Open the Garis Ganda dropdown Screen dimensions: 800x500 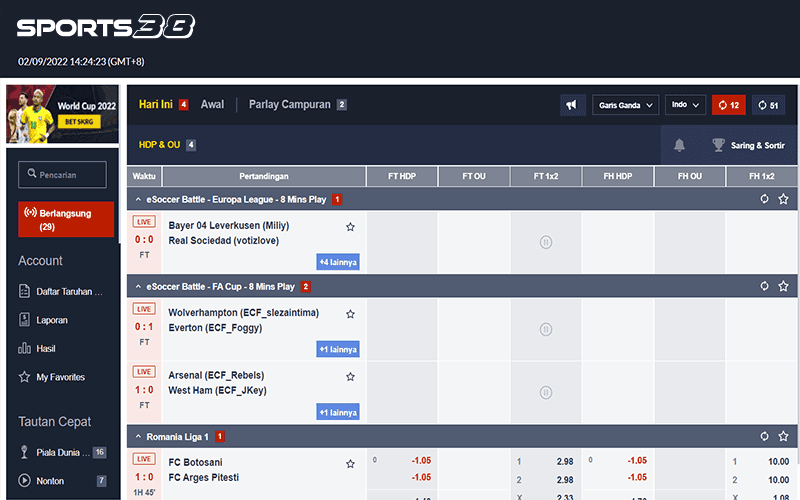coord(626,105)
